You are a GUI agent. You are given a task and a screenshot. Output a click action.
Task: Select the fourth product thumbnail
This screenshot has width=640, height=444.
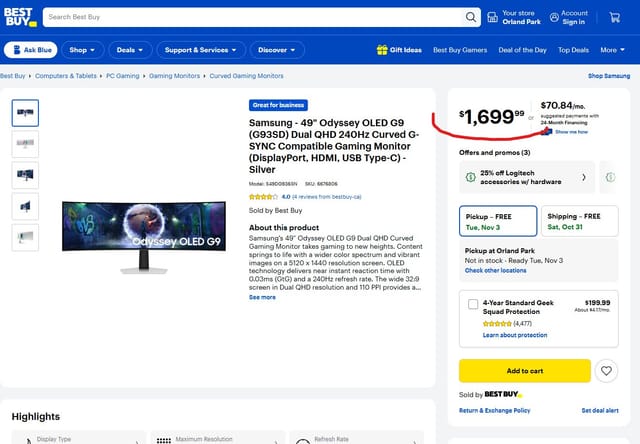[x=25, y=206]
